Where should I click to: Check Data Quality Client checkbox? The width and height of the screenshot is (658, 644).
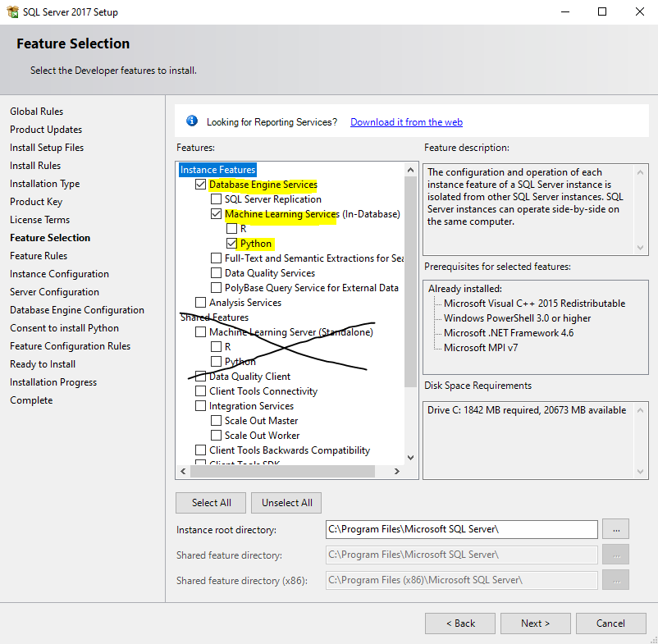[200, 377]
